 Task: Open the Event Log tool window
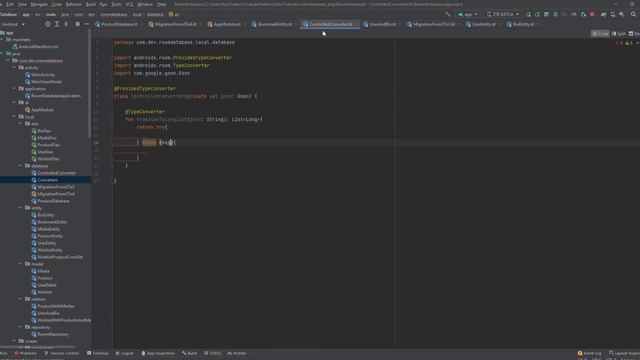click(590, 353)
